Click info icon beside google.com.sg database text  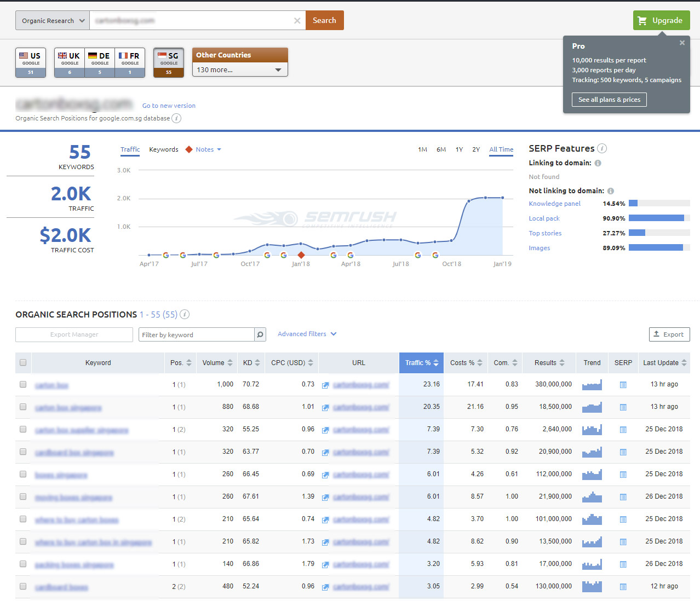point(176,118)
